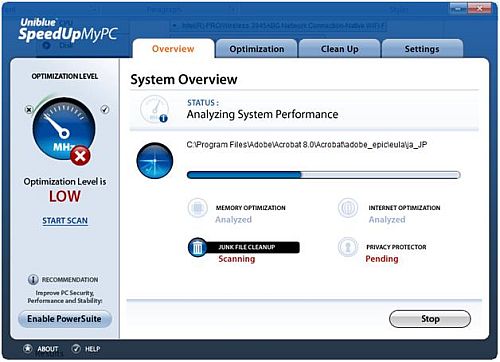Screen dimensions: 500x362
Task: Click the Analyzed status under Internet Optimization
Action: coord(387,220)
